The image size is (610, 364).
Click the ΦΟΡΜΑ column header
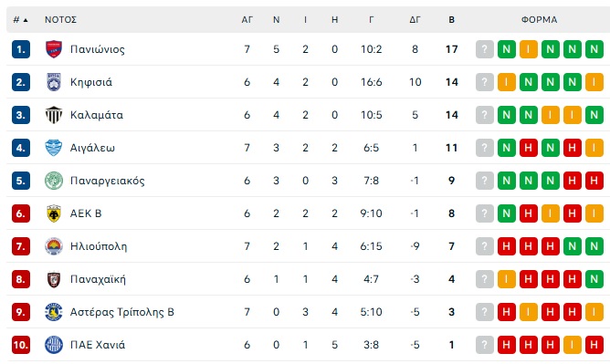539,20
